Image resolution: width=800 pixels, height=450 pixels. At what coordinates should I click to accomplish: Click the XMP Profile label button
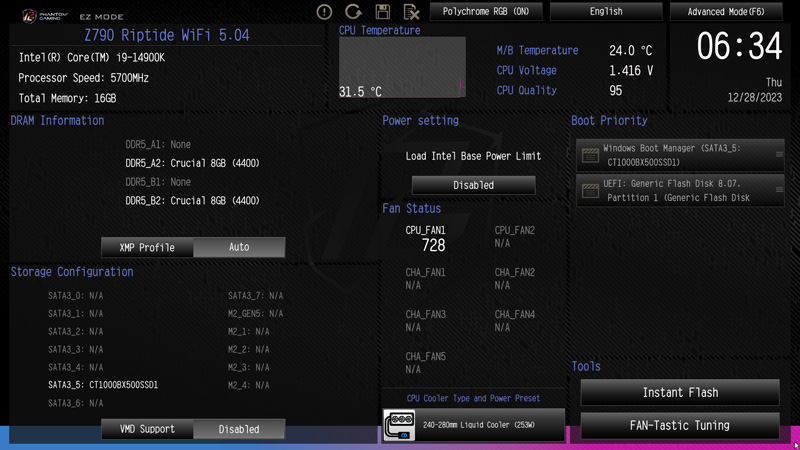[x=147, y=247]
